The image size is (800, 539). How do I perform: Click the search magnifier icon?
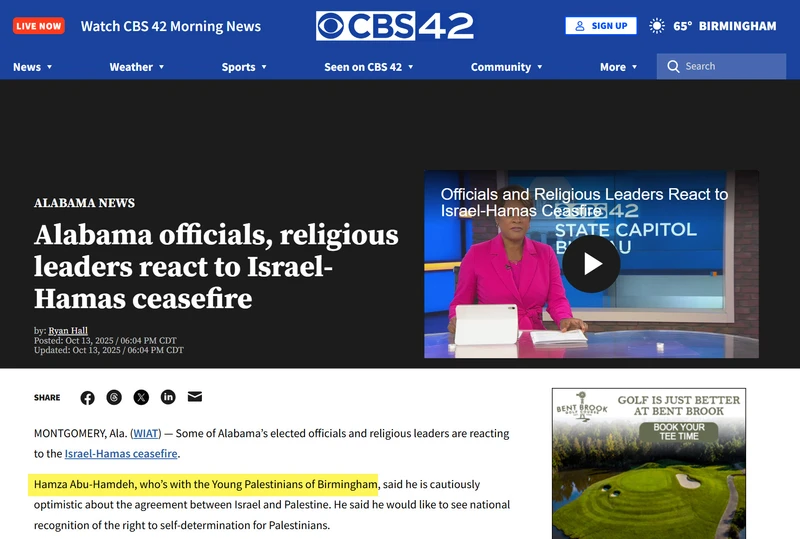click(673, 66)
